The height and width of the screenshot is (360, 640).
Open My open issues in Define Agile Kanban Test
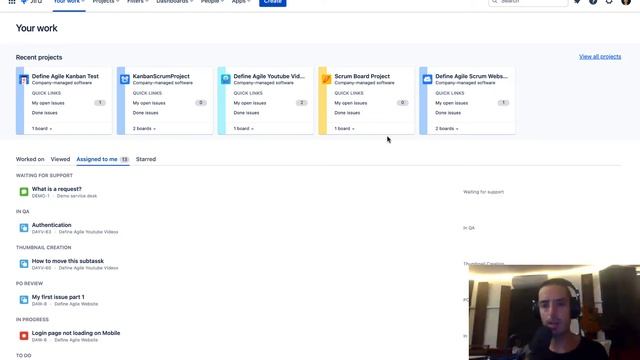[x=48, y=103]
